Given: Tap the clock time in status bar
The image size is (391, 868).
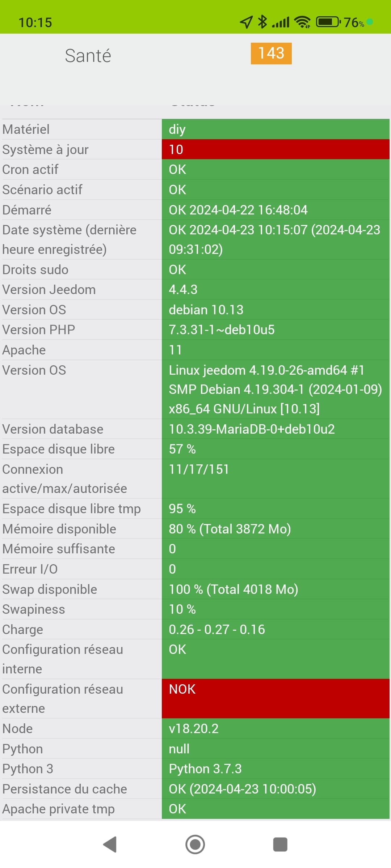Looking at the screenshot, I should [x=35, y=22].
